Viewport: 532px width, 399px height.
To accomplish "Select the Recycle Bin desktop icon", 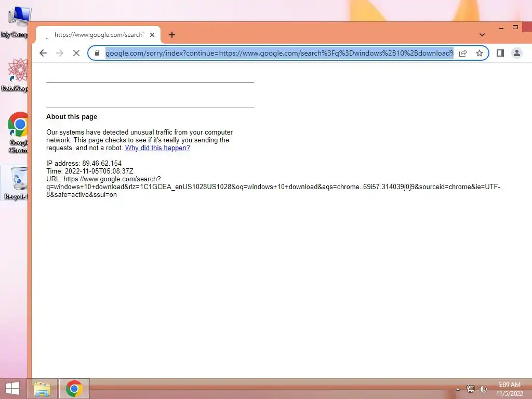I will (15, 183).
